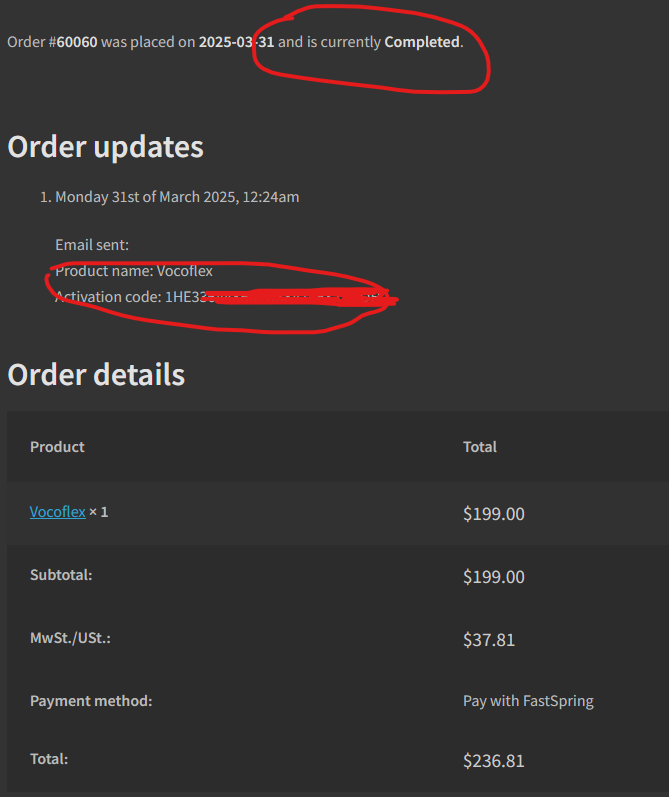The image size is (669, 797).
Task: Select the Monday 31st of March timestamp
Action: (x=177, y=197)
